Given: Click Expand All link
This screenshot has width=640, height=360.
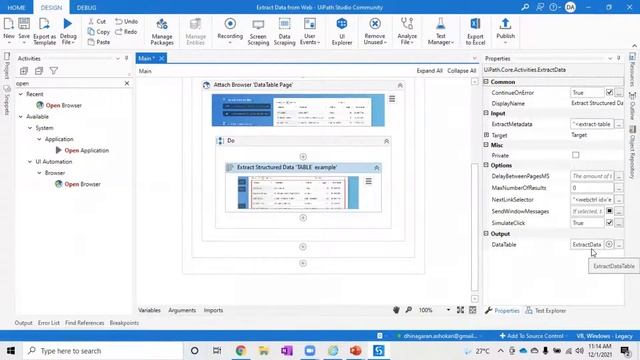Looking at the screenshot, I should point(429,71).
